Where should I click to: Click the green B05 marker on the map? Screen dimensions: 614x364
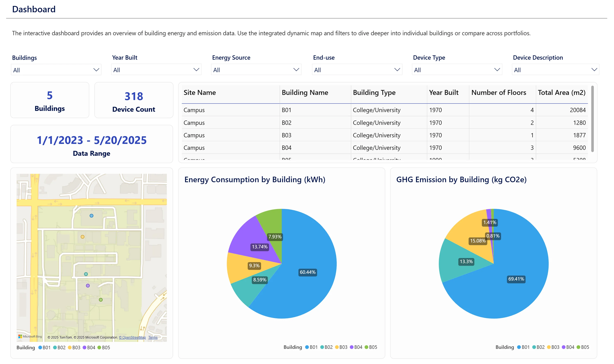[101, 300]
